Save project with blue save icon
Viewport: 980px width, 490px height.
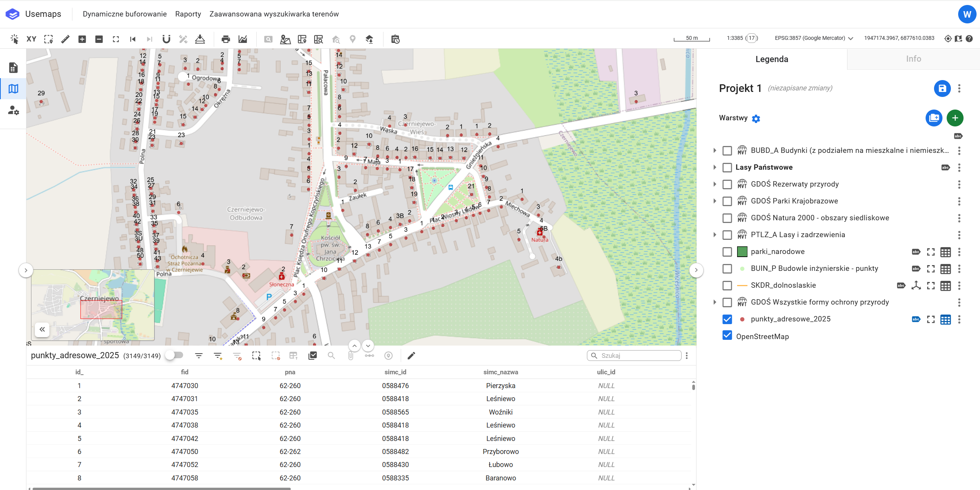point(942,88)
